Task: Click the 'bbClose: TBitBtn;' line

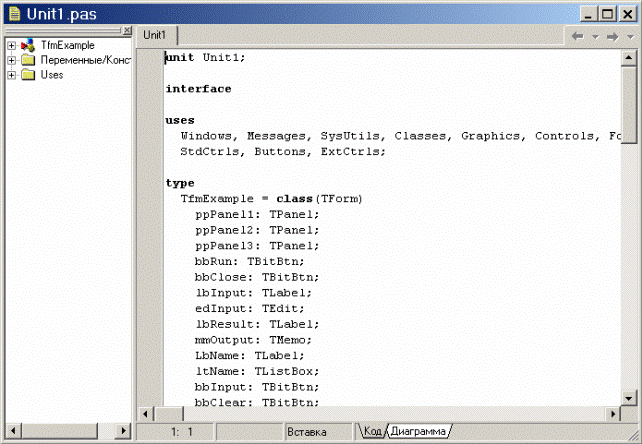Action: tap(257, 277)
